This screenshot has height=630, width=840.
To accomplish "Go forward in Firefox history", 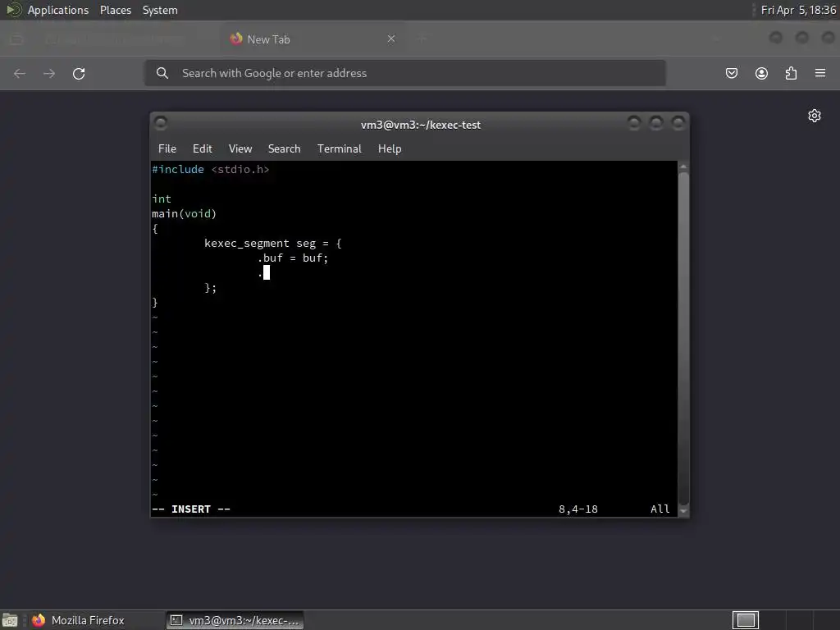I will [49, 73].
